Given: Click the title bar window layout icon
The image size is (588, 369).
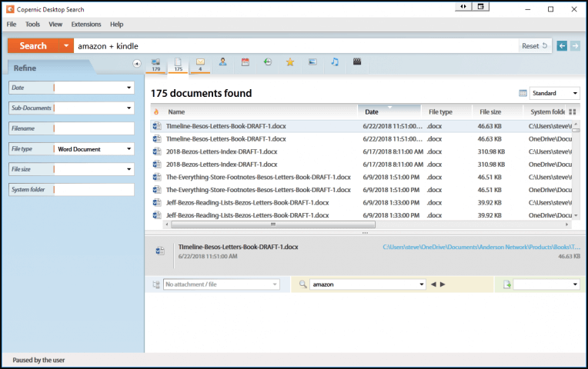Looking at the screenshot, I should coord(481,6).
